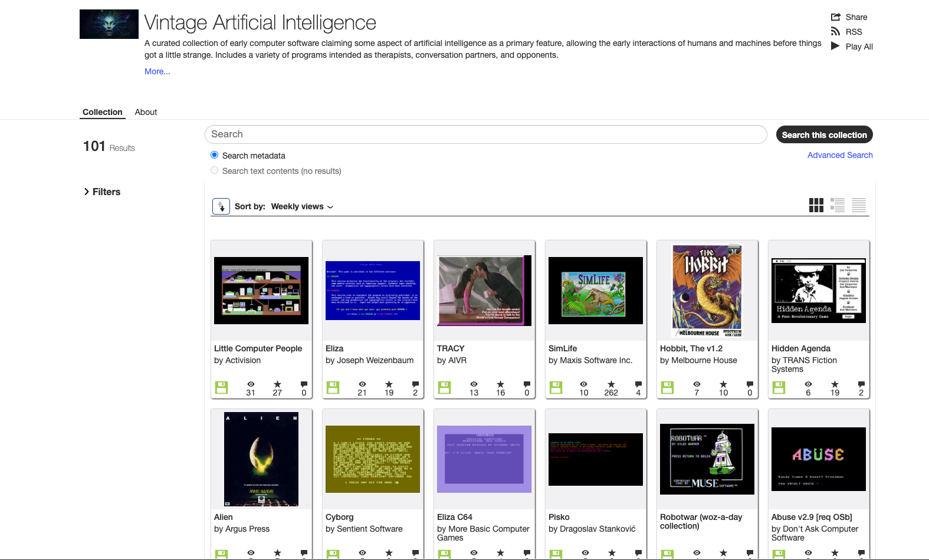929x560 pixels.
Task: Click the Share icon
Action: point(835,17)
